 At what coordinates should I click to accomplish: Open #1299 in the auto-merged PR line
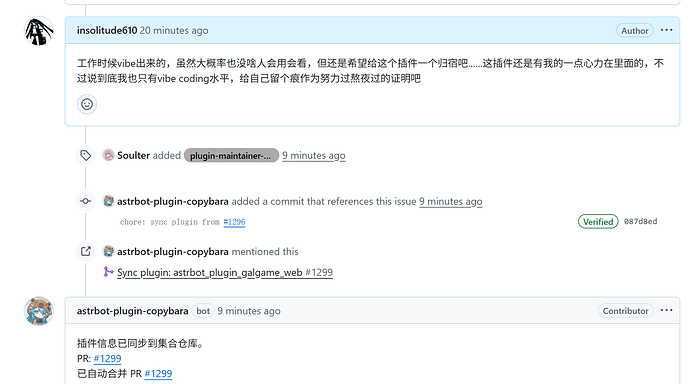point(158,374)
